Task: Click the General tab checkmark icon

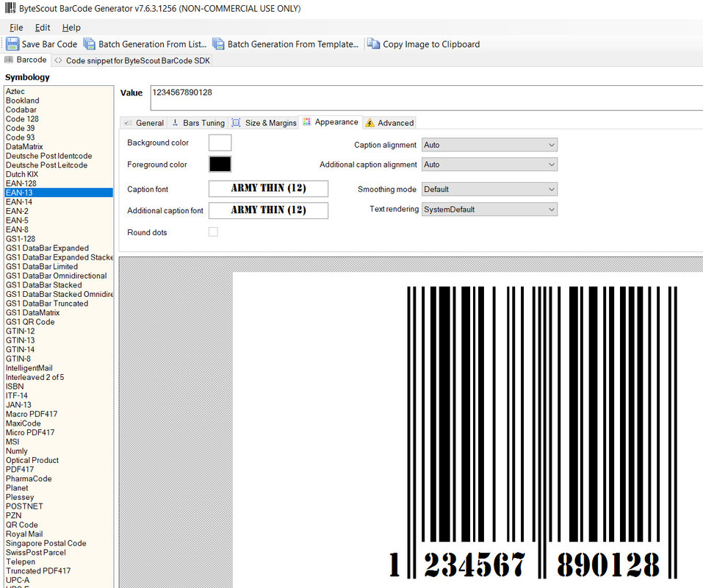Action: click(x=128, y=123)
